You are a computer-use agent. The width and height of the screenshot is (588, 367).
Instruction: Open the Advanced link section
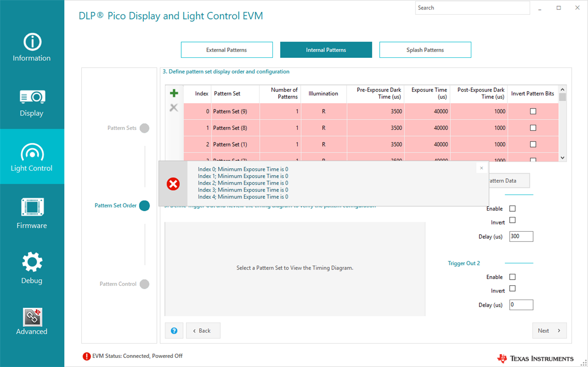pyautogui.click(x=32, y=321)
